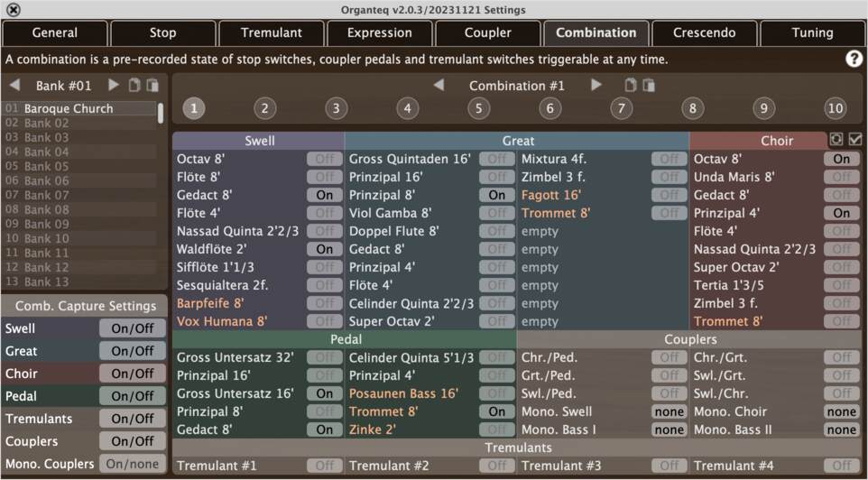Switch to the Stop tab
Image resolution: width=868 pixels, height=480 pixels.
click(163, 33)
